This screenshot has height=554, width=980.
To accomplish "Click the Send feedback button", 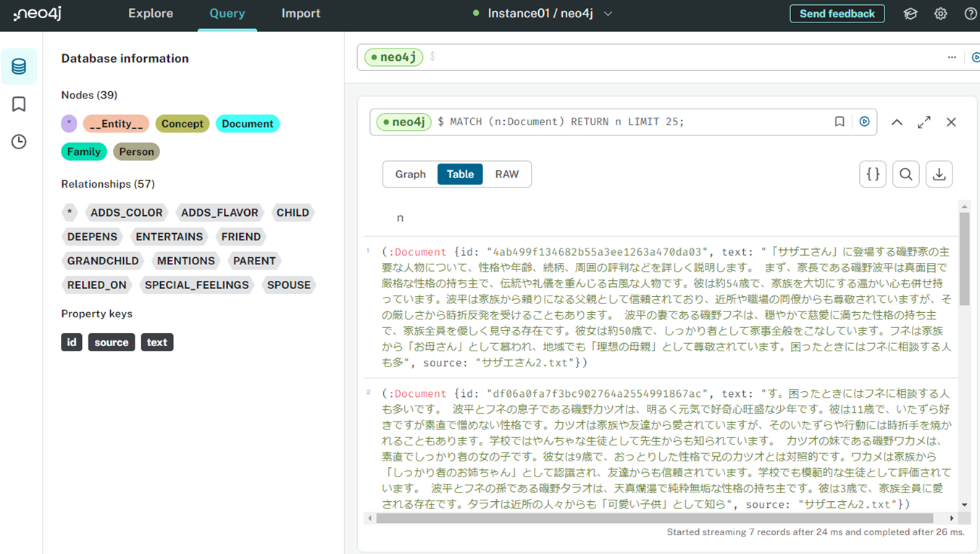I will [x=837, y=13].
